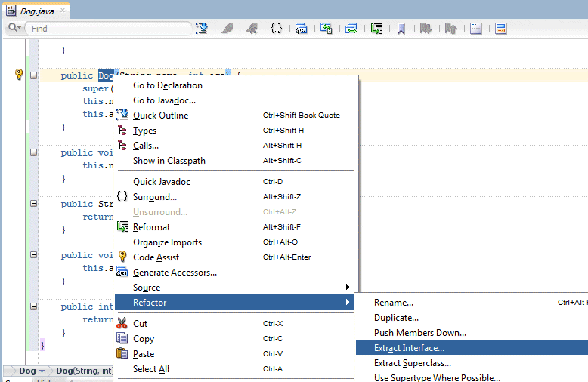Toggle bookmark using the toolbar bookmark icon
Image resolution: width=588 pixels, height=382 pixels.
pyautogui.click(x=401, y=29)
